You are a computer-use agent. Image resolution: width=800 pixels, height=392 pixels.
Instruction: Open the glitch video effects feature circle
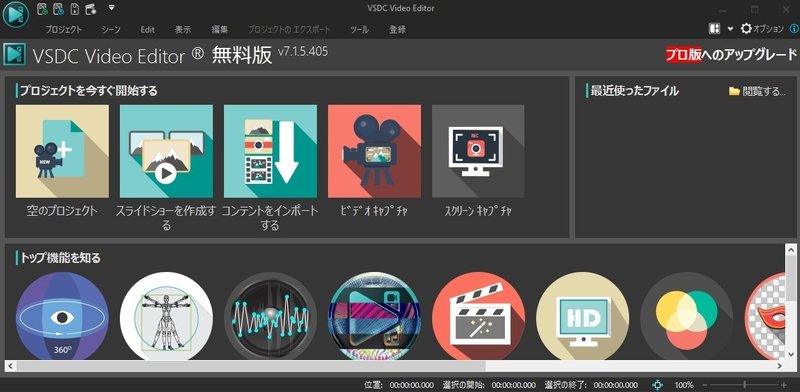pyautogui.click(x=374, y=316)
